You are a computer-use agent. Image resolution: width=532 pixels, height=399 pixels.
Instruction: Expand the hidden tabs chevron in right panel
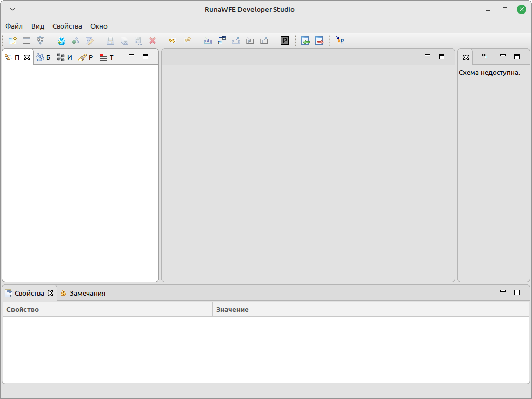[484, 56]
